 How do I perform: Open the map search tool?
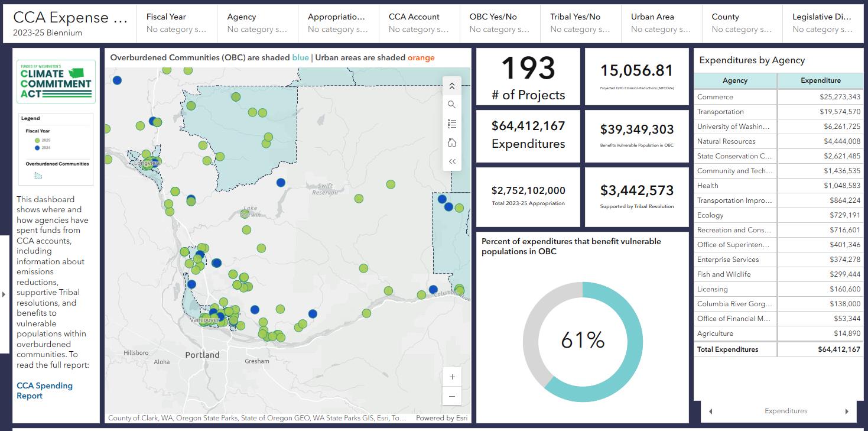451,105
